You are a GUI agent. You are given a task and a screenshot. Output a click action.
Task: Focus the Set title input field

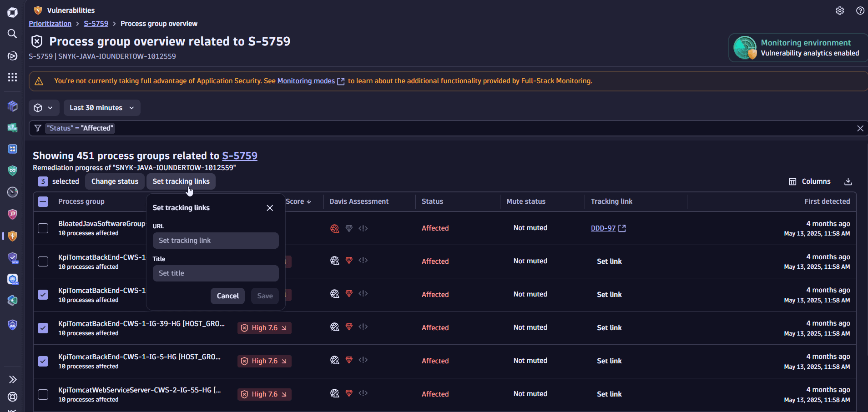[216, 273]
